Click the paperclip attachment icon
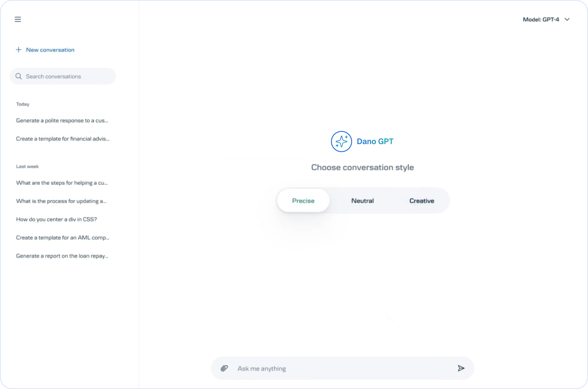Viewport: 588px width, 389px height. tap(224, 368)
